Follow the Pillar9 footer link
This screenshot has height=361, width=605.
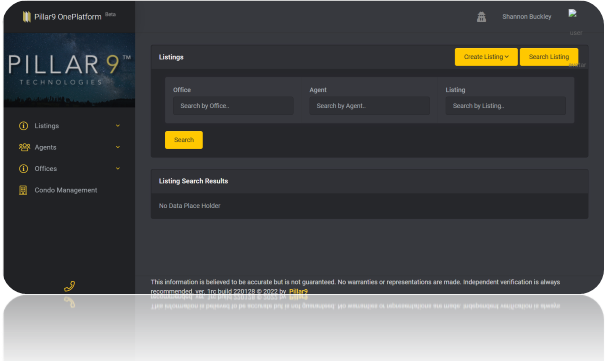[x=298, y=291]
